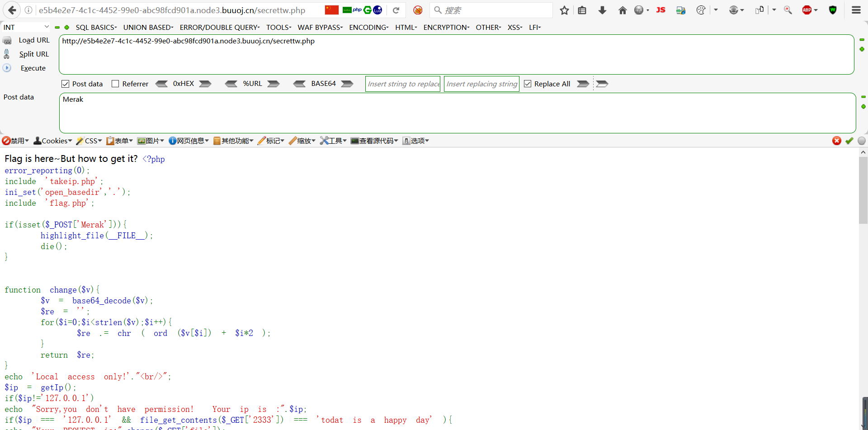
Task: Click the BASE64 encode arrow in HackBar
Action: [x=346, y=84]
